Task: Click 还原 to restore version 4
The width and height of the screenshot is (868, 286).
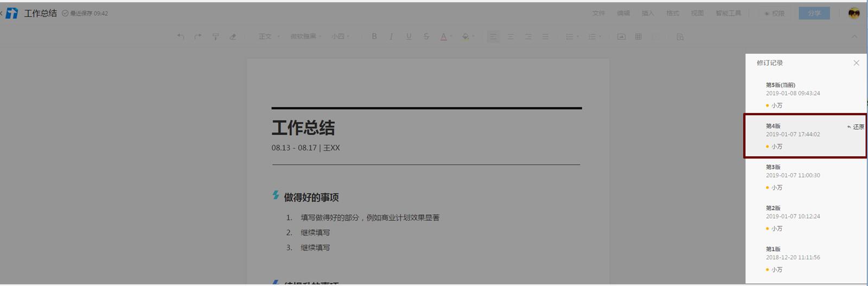Action: point(856,126)
